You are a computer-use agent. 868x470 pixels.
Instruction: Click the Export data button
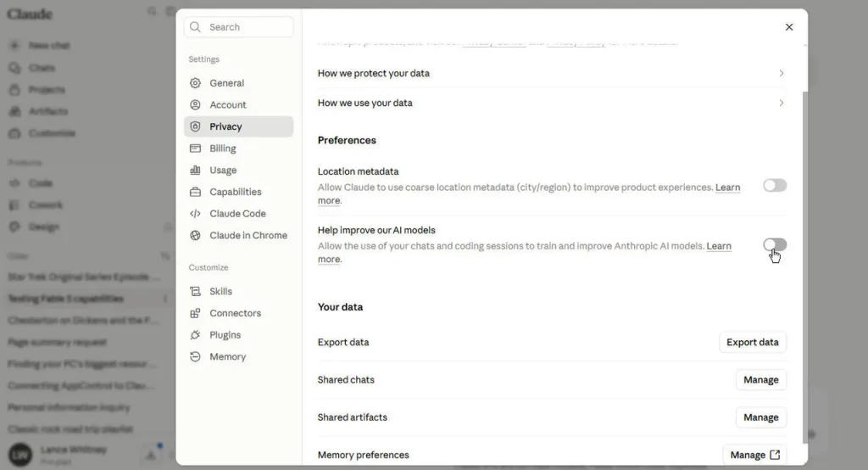tap(753, 343)
